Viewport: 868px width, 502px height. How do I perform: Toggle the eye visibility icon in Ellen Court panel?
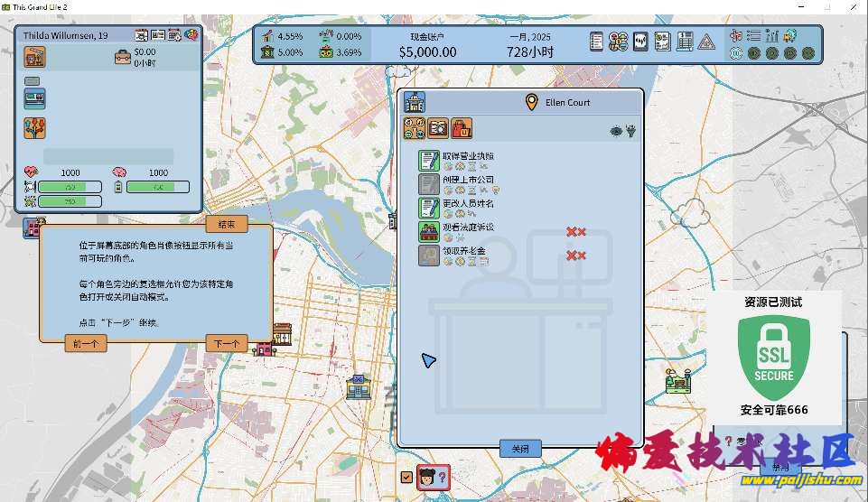[x=616, y=131]
